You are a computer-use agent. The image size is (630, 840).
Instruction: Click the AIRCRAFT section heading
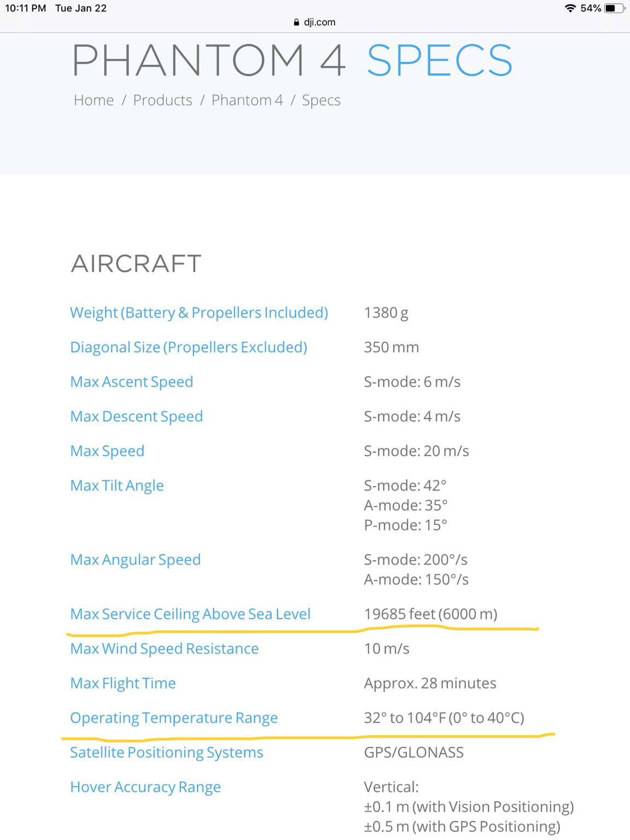point(136,264)
